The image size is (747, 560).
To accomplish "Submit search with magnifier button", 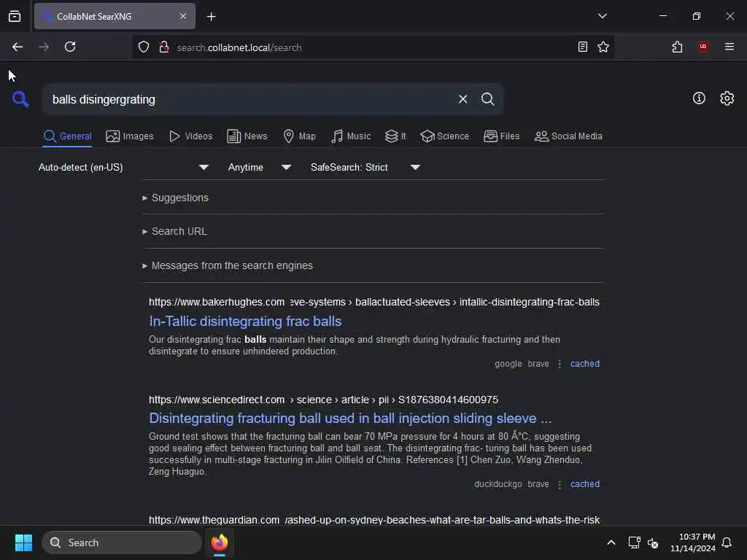I will (487, 99).
